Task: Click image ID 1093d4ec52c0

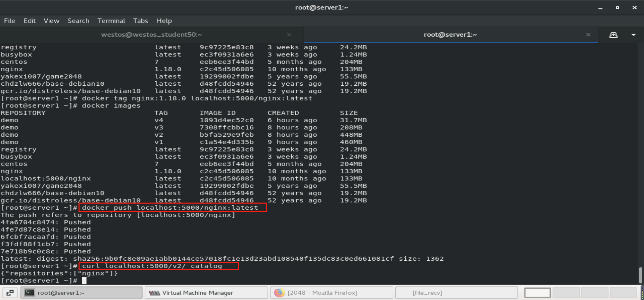Action: click(x=227, y=120)
